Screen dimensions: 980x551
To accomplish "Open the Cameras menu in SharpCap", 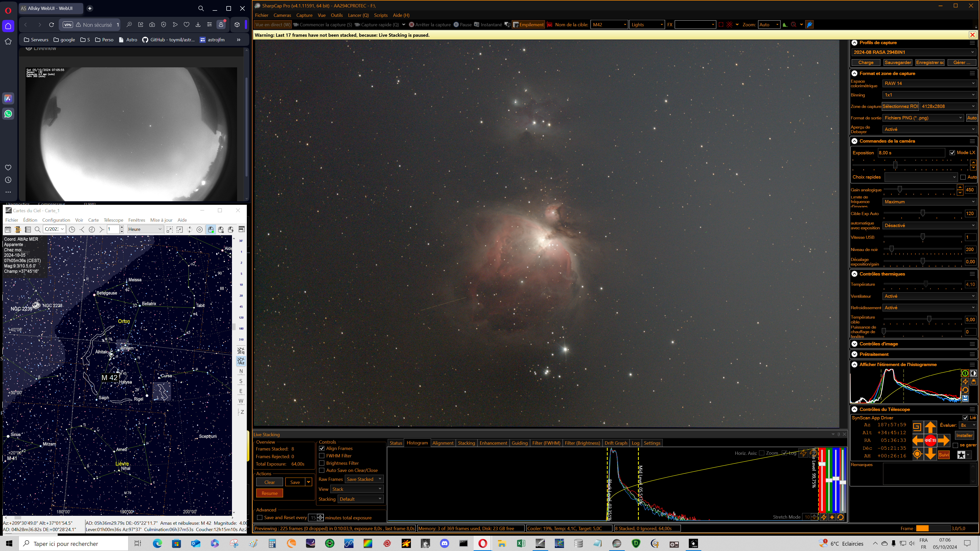I will 282,15.
